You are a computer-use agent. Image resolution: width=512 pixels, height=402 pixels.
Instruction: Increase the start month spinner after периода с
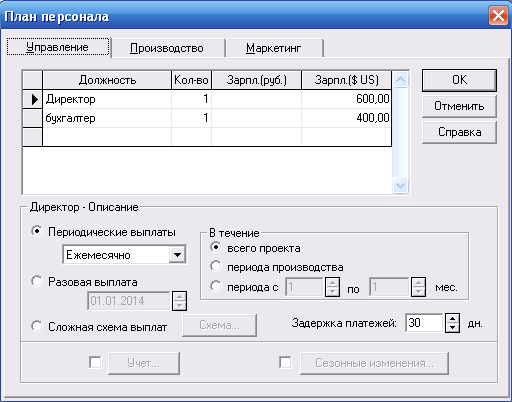tap(332, 282)
